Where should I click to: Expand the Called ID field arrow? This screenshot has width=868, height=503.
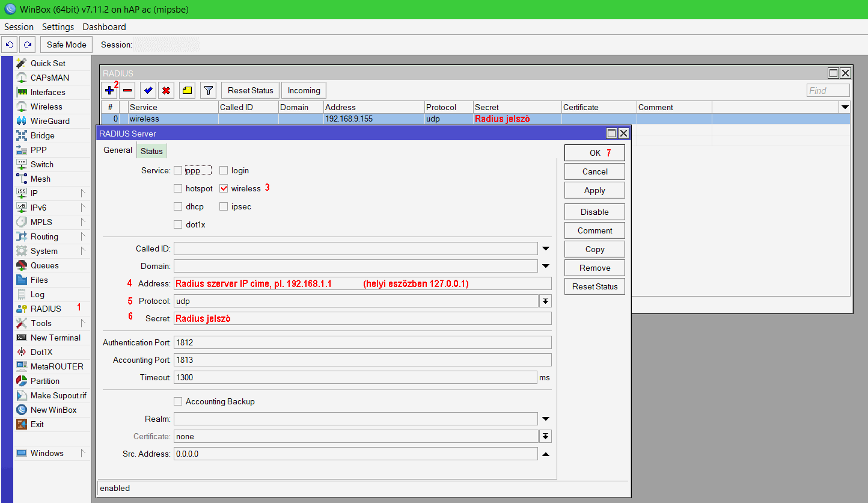(x=546, y=248)
